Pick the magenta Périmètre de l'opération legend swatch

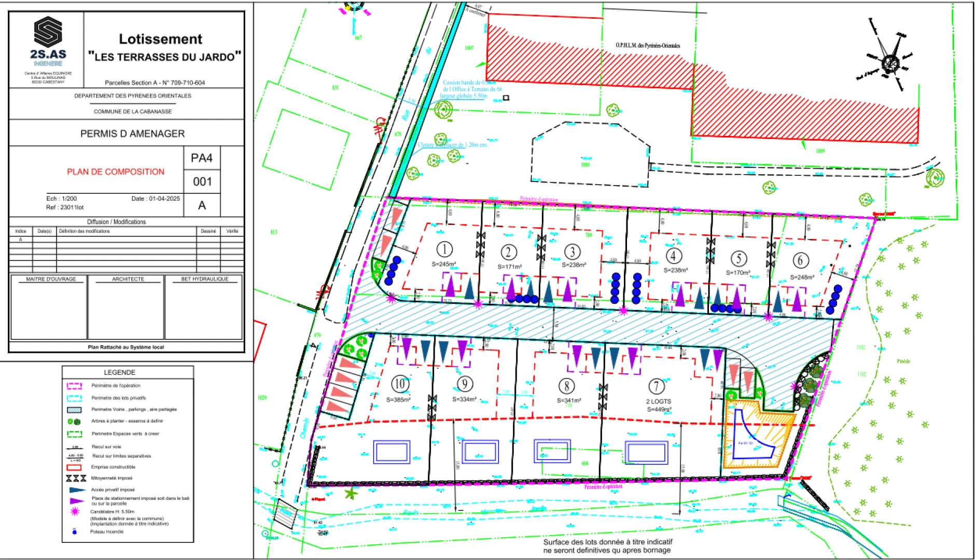tap(74, 386)
